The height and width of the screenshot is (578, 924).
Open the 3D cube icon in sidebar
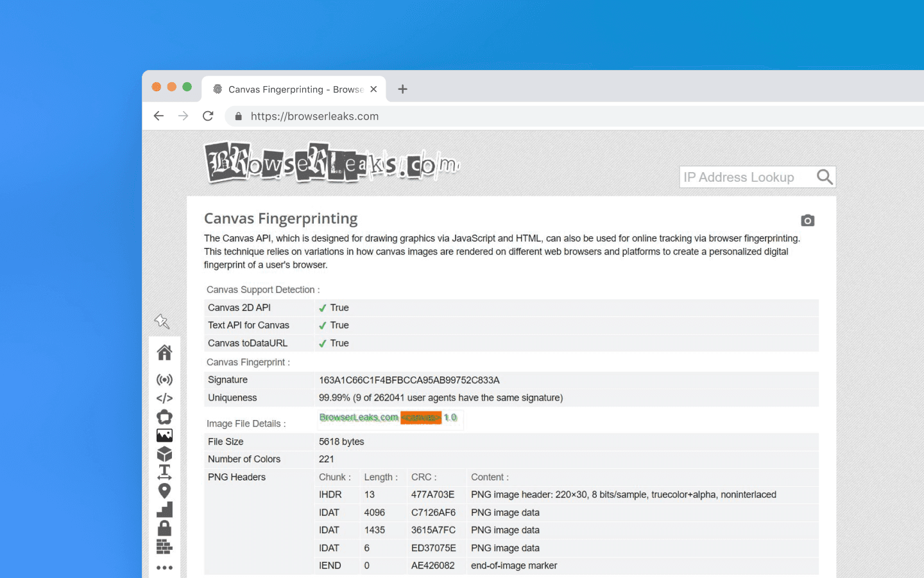(164, 453)
